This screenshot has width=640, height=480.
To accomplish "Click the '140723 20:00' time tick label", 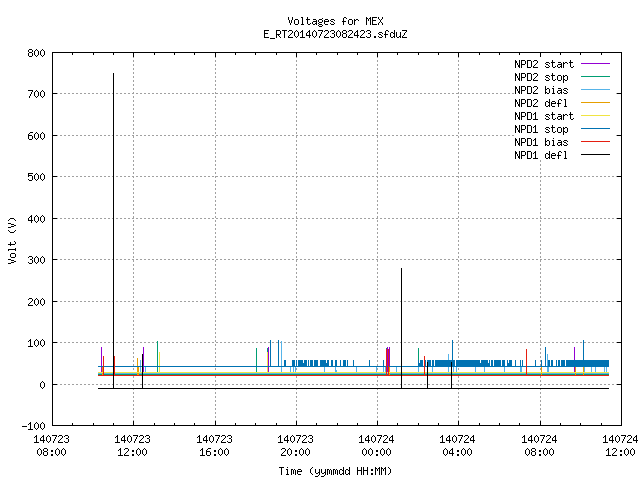I will click(295, 446).
